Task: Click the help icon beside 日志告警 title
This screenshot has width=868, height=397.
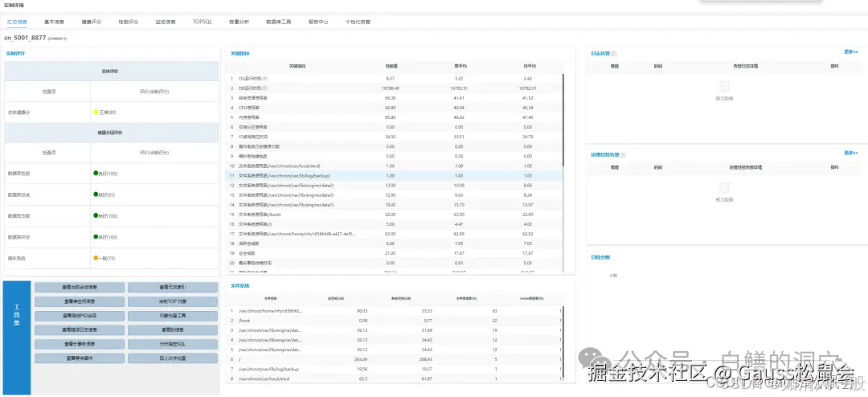Action: 614,54
